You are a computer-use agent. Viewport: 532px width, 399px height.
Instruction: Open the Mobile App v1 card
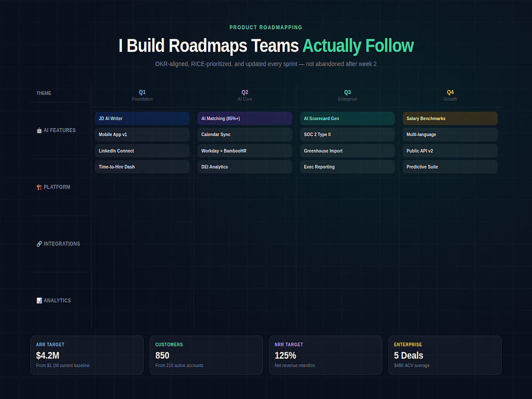[x=142, y=135]
